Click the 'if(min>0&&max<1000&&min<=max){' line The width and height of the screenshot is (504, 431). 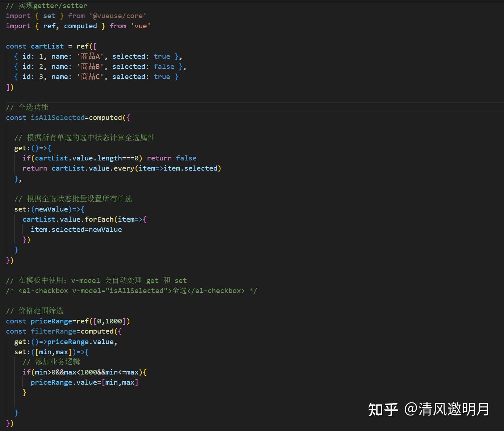84,372
